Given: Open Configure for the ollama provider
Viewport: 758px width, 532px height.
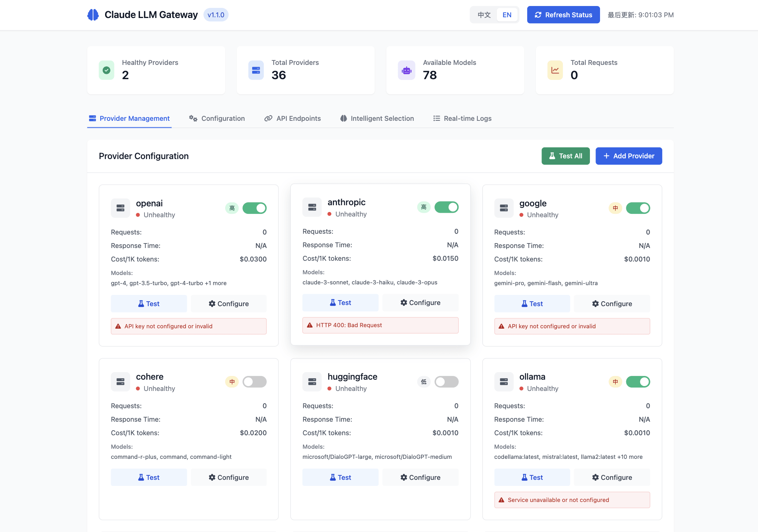Looking at the screenshot, I should (x=612, y=477).
